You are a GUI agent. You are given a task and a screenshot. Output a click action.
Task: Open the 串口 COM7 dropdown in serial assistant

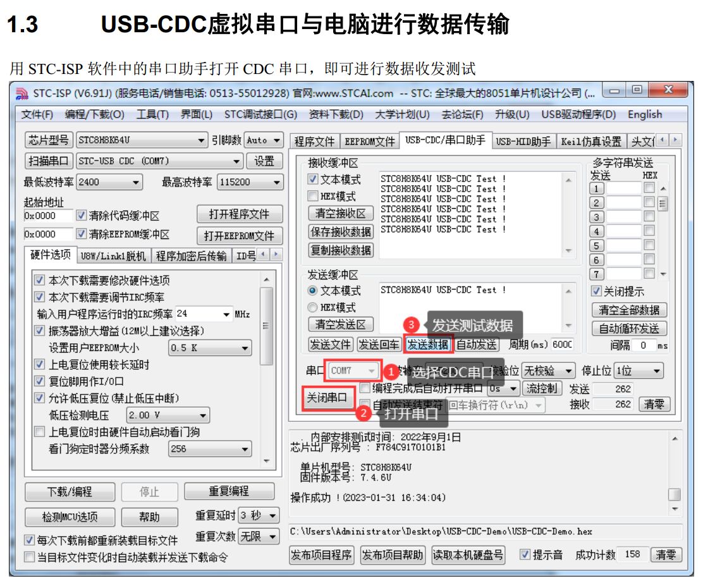pos(353,371)
